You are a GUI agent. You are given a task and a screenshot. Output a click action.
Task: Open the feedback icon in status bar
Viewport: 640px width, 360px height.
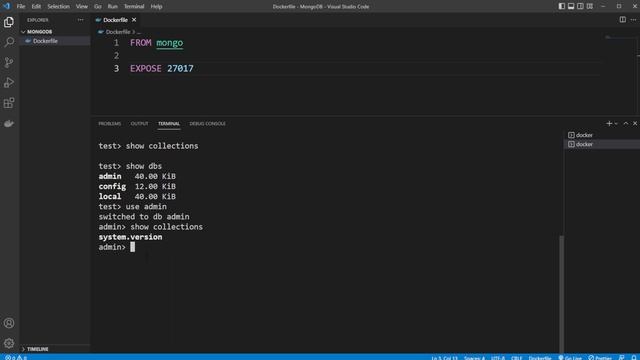(x=622, y=358)
